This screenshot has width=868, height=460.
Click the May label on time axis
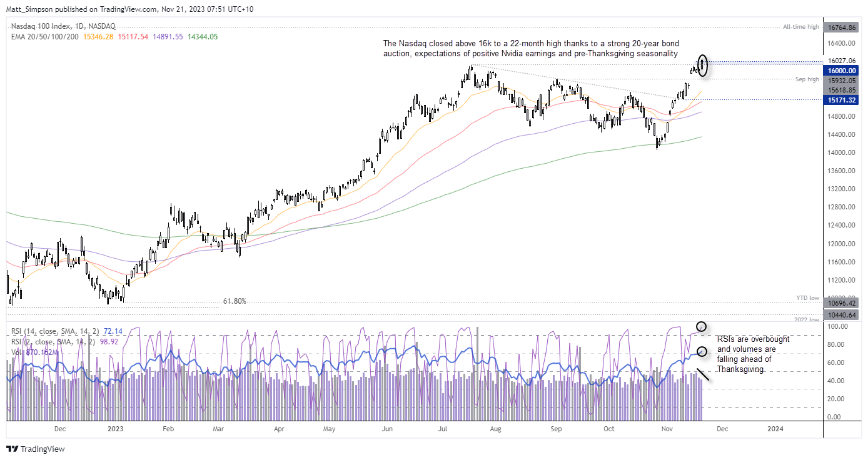(330, 429)
